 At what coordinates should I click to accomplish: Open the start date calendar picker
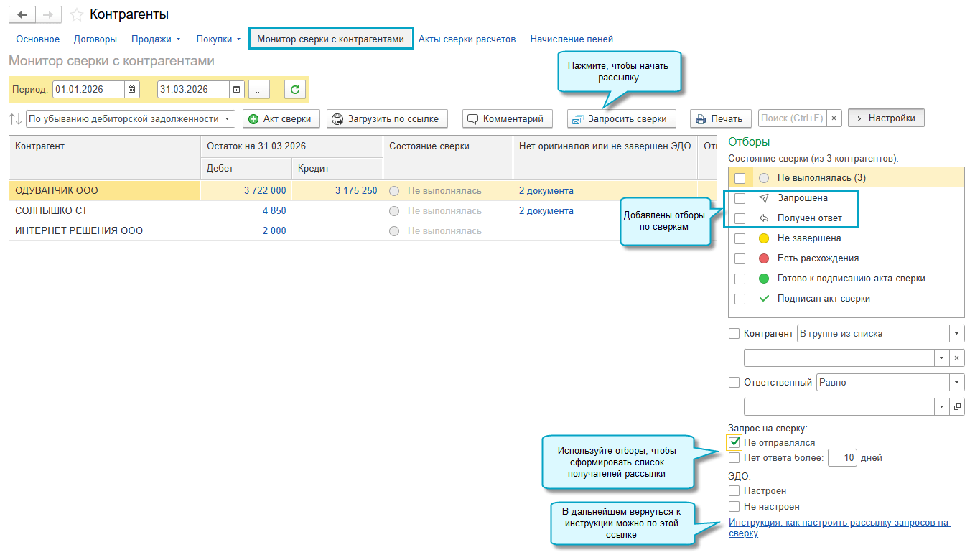pyautogui.click(x=132, y=90)
